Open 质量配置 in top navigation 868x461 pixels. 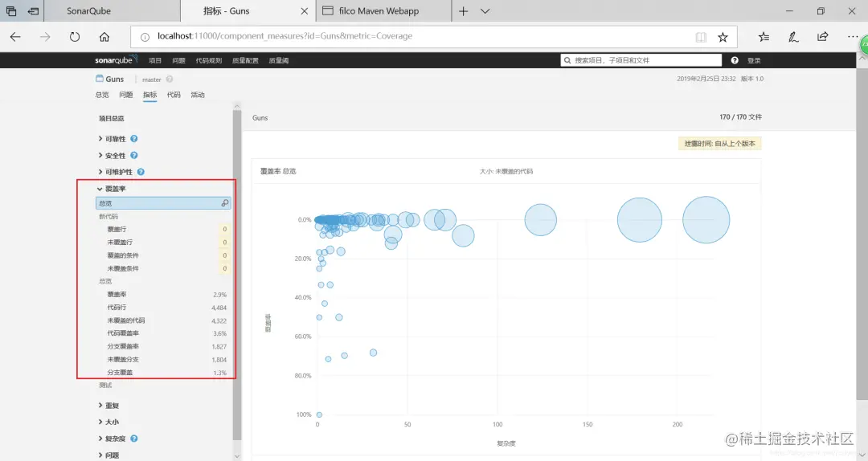point(245,60)
